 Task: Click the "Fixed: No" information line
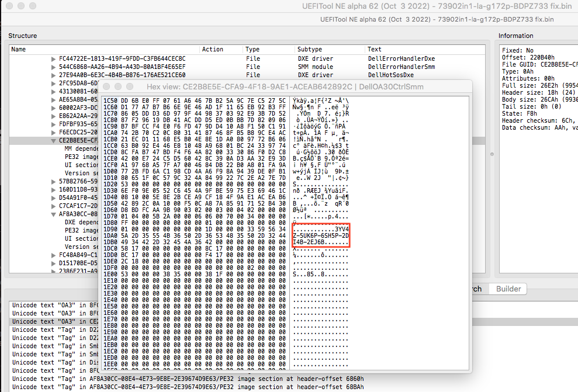pos(518,50)
